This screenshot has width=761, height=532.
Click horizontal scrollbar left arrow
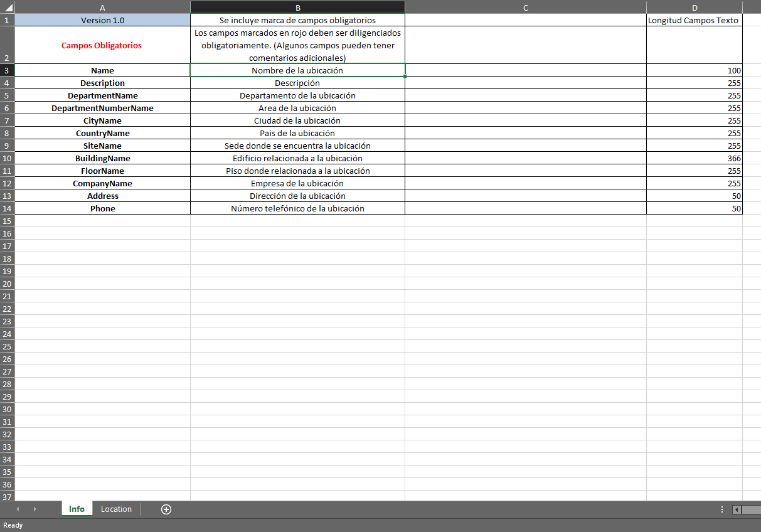coord(737,509)
